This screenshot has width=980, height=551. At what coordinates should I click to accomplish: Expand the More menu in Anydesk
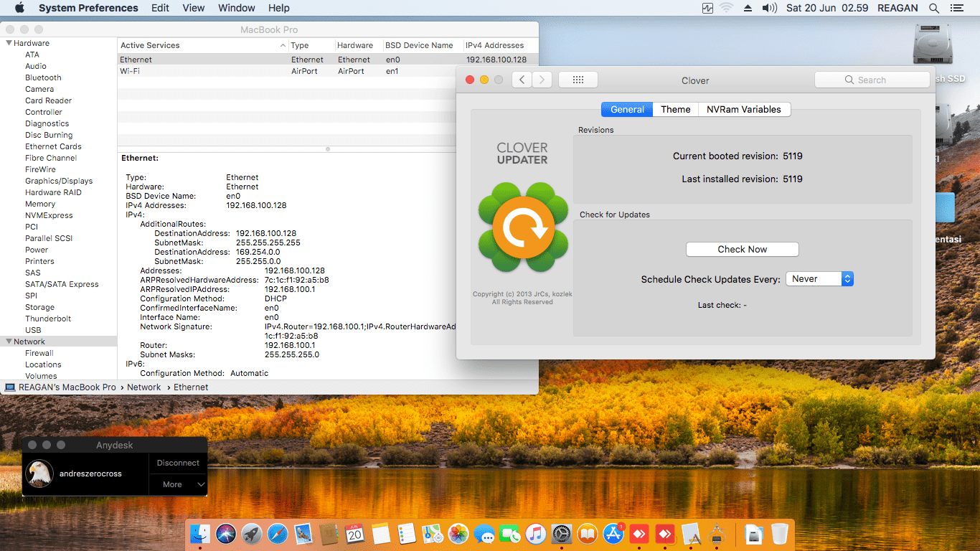click(x=178, y=484)
